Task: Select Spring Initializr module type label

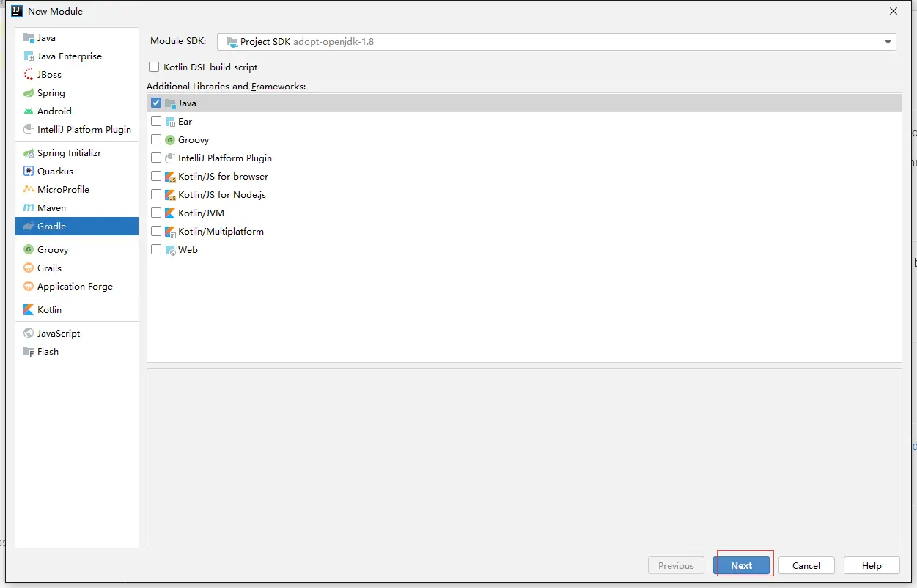Action: [x=70, y=153]
